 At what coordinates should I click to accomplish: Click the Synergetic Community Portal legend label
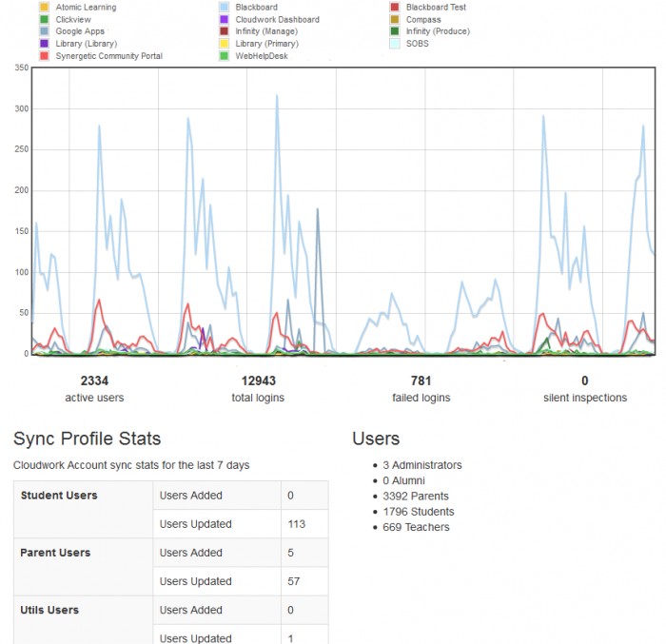click(108, 56)
